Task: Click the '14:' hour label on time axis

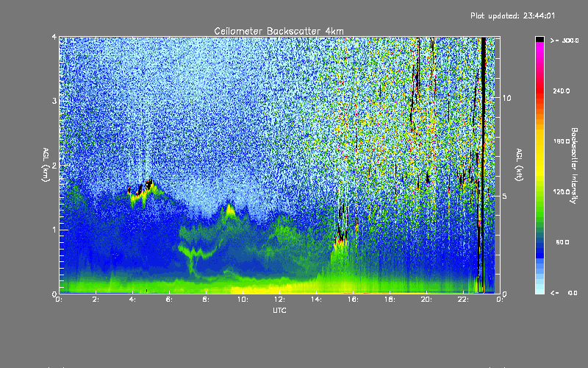Action: pyautogui.click(x=316, y=300)
